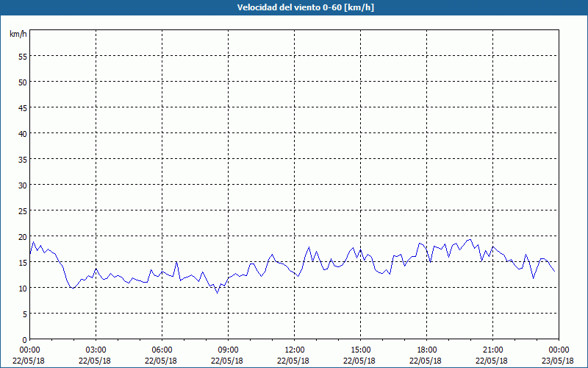The width and height of the screenshot is (588, 368).
Task: Click the 18:00 time label
Action: click(427, 350)
